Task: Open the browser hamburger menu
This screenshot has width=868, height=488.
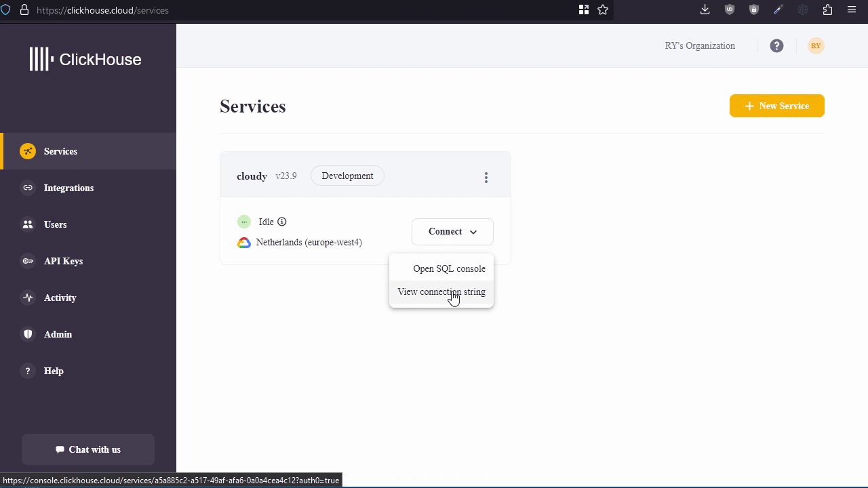Action: click(852, 9)
